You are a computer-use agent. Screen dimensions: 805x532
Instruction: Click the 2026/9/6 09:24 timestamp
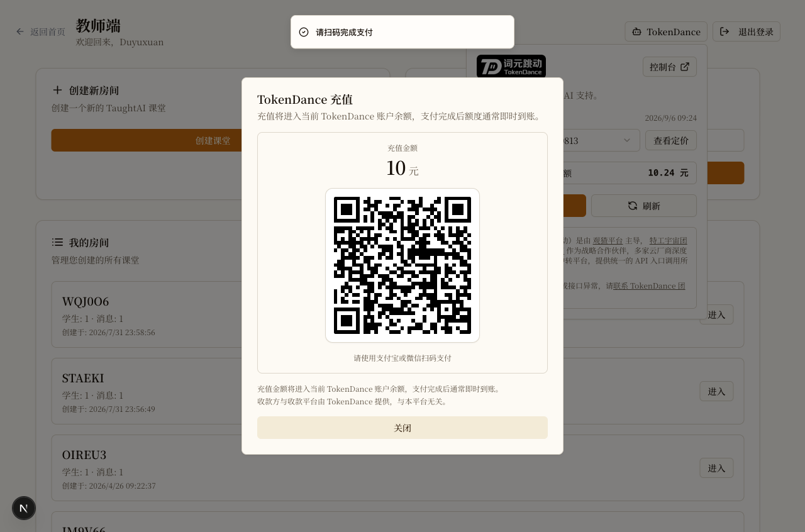click(x=670, y=118)
